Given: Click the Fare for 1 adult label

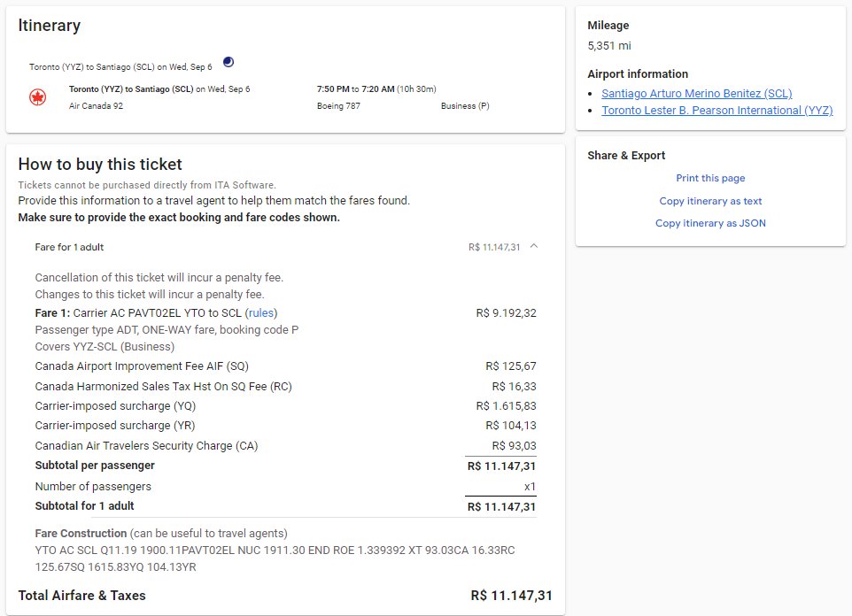Looking at the screenshot, I should 69,247.
